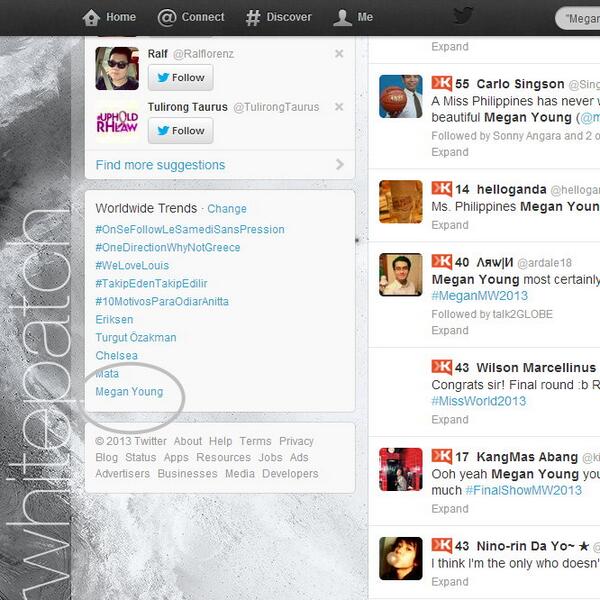Open trend #OnSeFollowLeSamediSansPression

(x=190, y=230)
